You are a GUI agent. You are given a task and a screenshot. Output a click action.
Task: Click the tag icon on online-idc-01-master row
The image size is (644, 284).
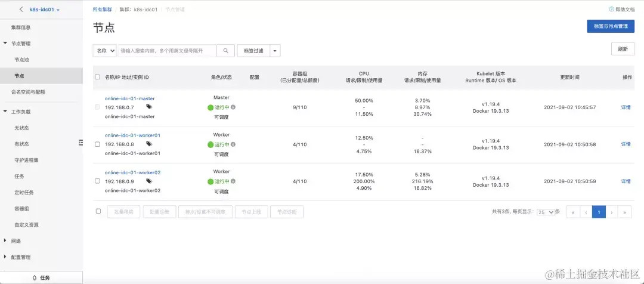149,107
